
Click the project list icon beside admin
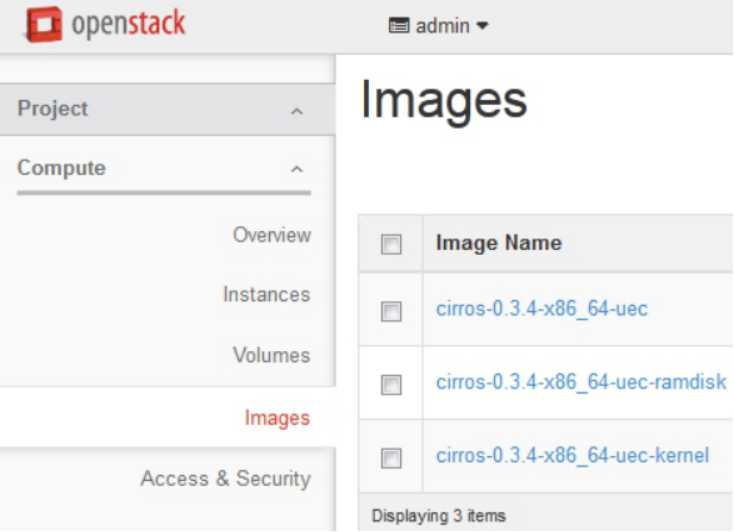click(399, 25)
